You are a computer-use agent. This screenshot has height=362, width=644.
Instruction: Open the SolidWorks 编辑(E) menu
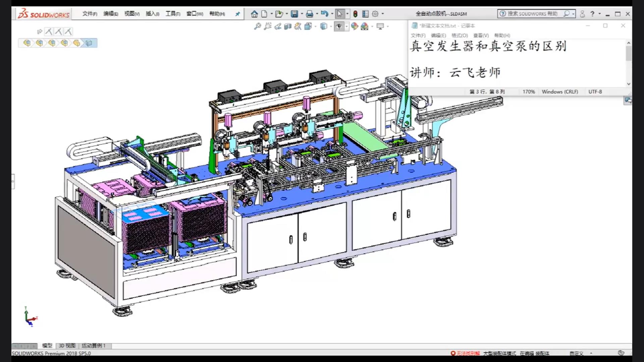pos(111,14)
